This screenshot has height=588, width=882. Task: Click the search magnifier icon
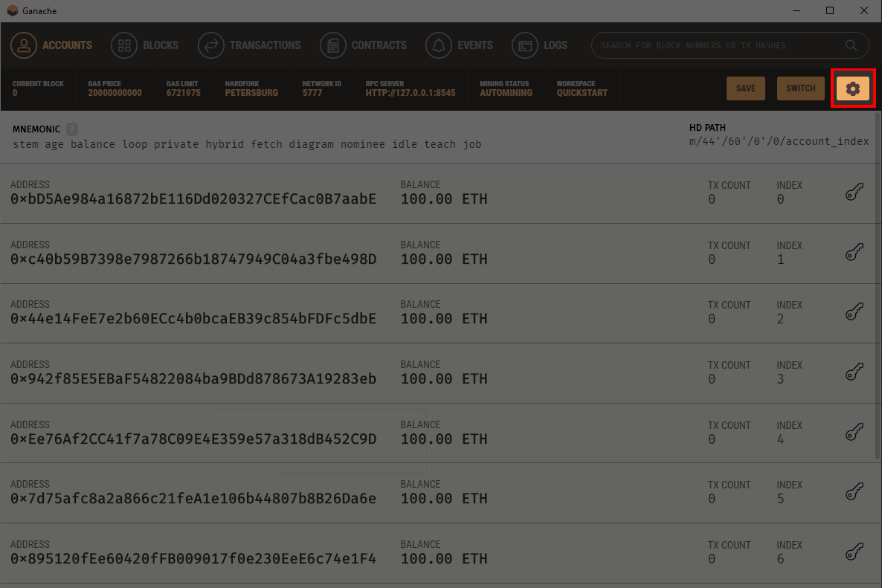pyautogui.click(x=851, y=45)
